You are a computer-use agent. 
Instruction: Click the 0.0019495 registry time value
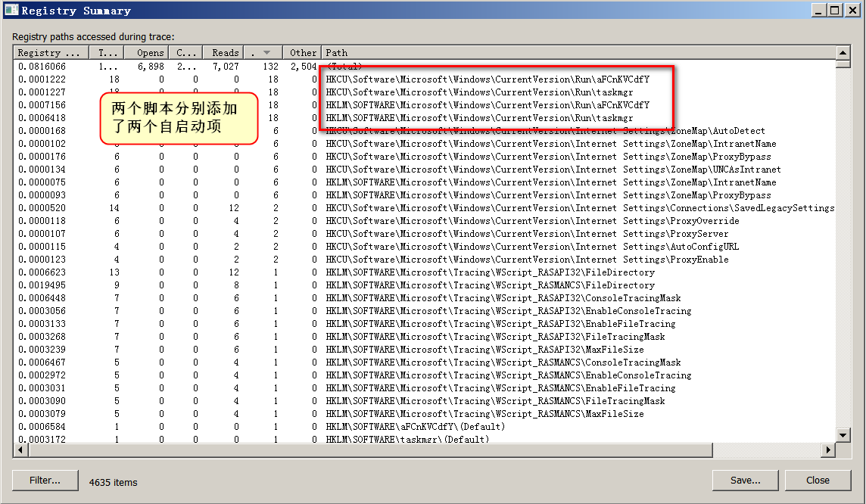point(42,285)
